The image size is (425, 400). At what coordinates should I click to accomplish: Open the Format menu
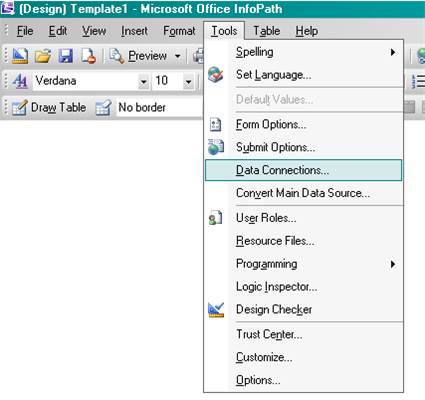(179, 31)
